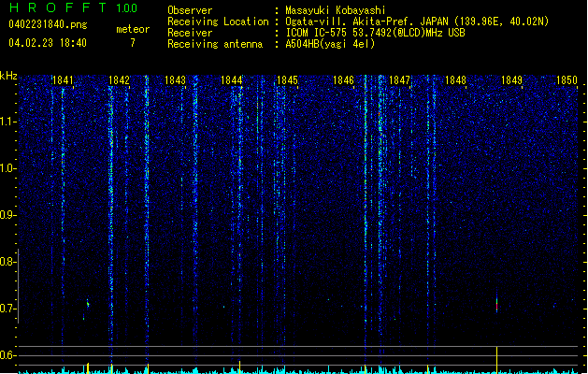Click the Receiver label
Image resolution: width=588 pixels, height=374 pixels.
190,33
